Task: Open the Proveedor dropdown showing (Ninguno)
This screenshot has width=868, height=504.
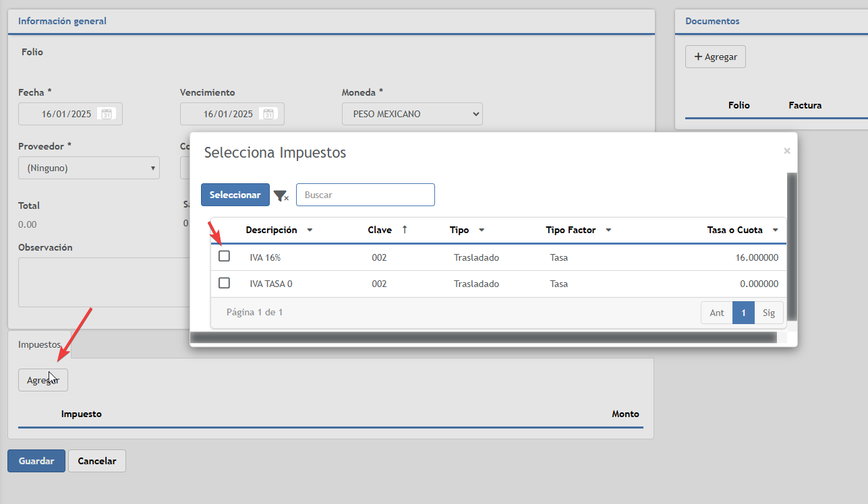Action: pyautogui.click(x=89, y=168)
